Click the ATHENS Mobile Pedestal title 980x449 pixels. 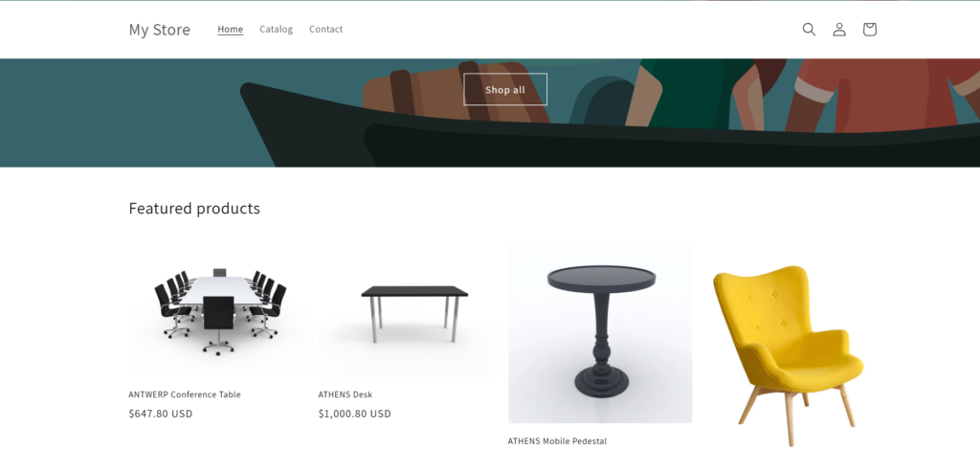557,441
